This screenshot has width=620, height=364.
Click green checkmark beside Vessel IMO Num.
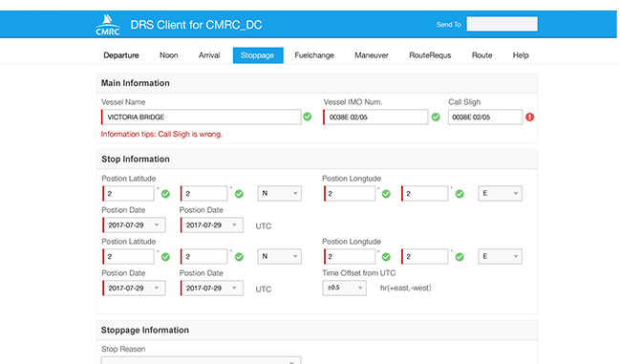coord(436,117)
